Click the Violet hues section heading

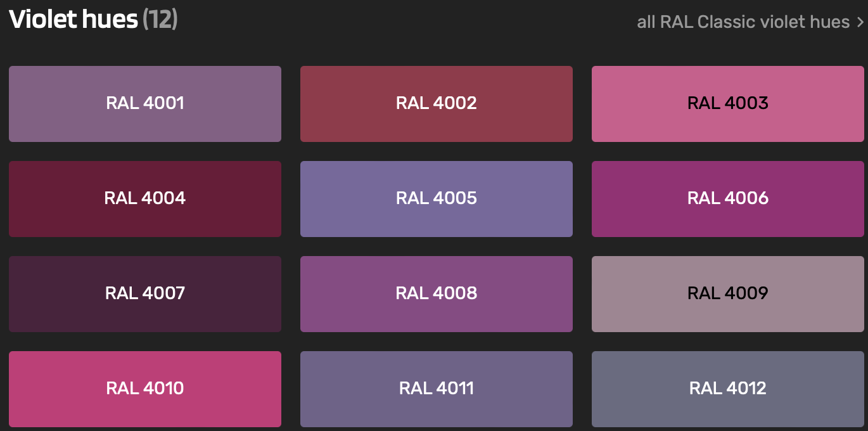point(73,20)
